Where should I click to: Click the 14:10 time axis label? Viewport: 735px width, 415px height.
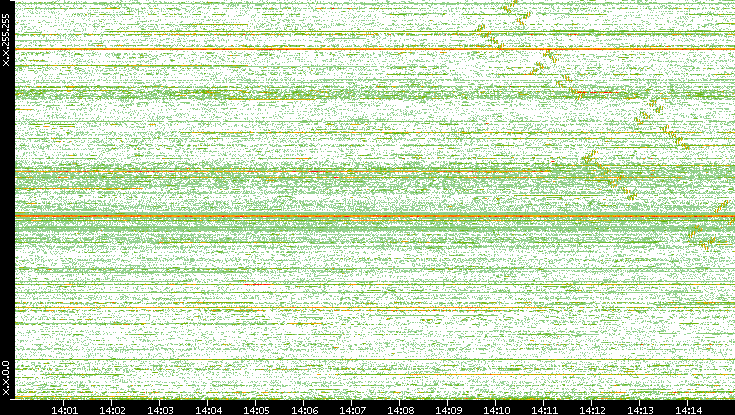pos(496,410)
